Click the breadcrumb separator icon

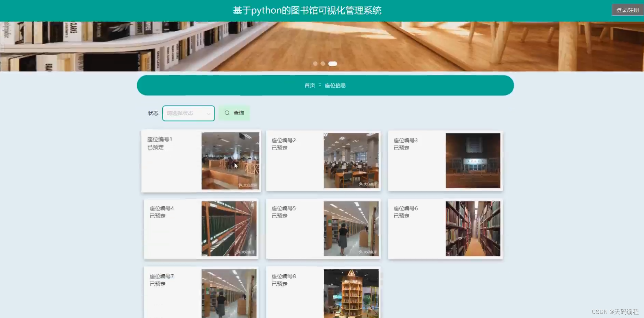pos(320,85)
